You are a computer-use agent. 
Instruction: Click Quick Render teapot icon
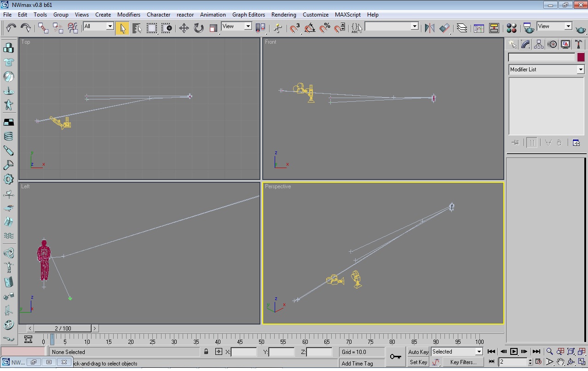[581, 28]
